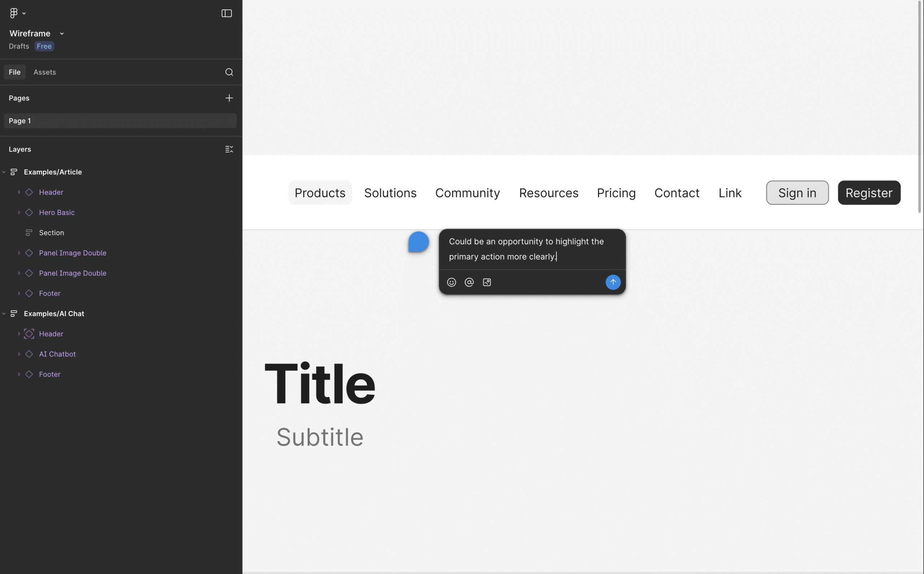
Task: Click the search icon in file panel
Action: [229, 72]
